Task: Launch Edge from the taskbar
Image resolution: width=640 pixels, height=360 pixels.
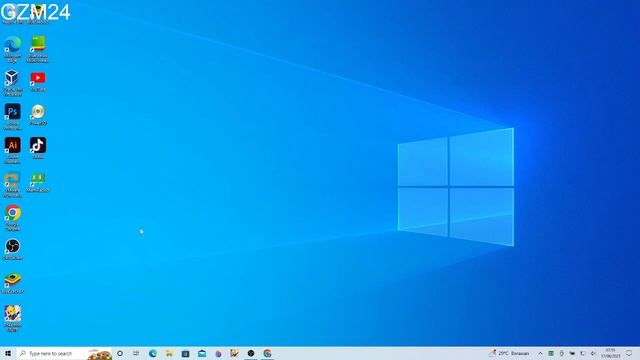Action: click(153, 353)
